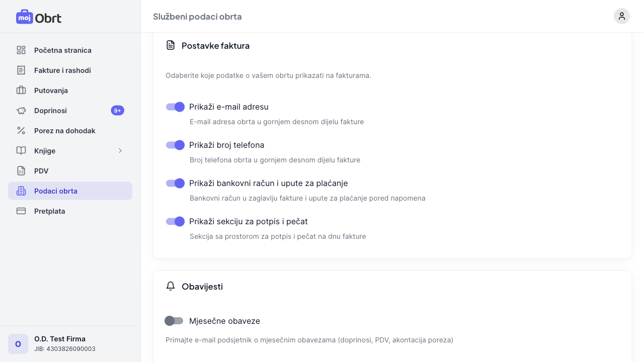The height and width of the screenshot is (362, 644).
Task: Disable Prikaži sekciju za potpis i pečat
Action: (175, 221)
